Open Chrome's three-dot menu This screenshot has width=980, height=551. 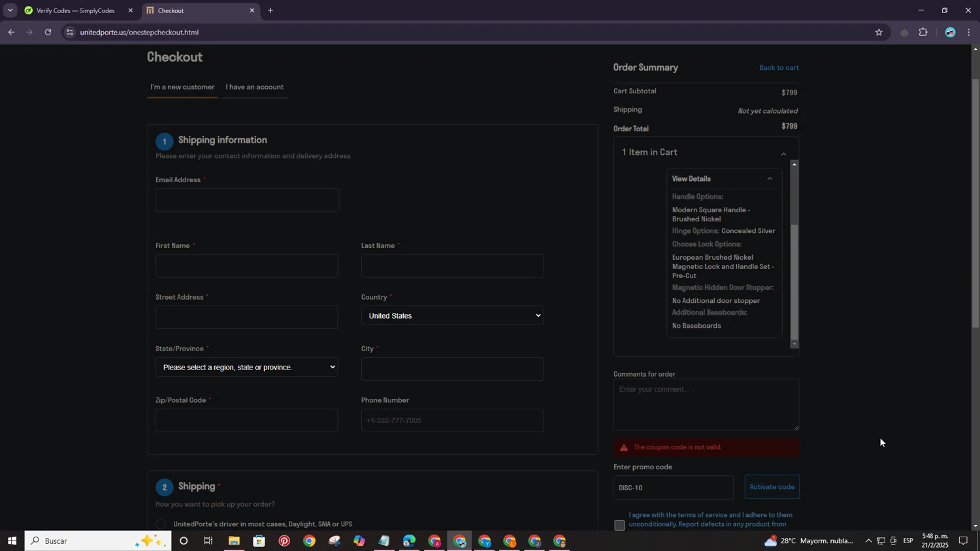coord(969,32)
